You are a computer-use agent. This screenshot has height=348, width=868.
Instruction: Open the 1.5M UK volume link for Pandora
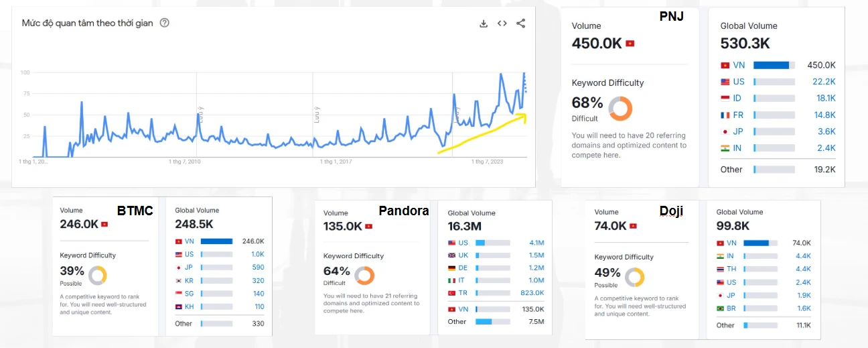[536, 255]
